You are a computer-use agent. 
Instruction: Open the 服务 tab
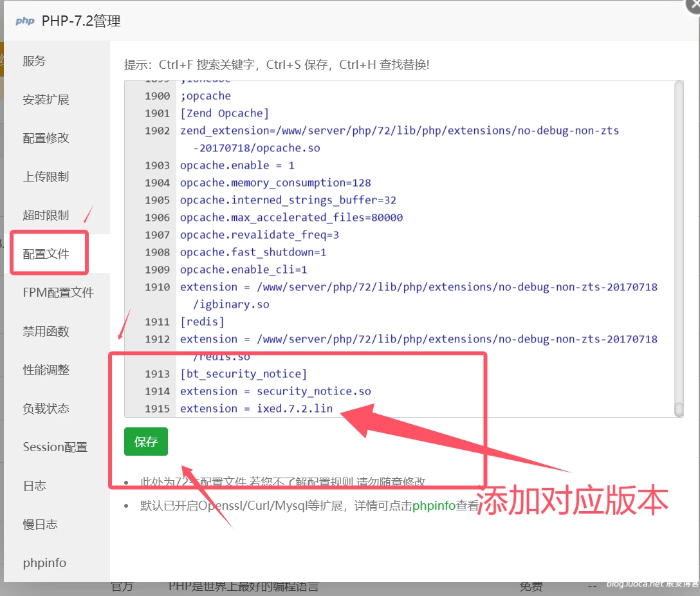coord(35,61)
